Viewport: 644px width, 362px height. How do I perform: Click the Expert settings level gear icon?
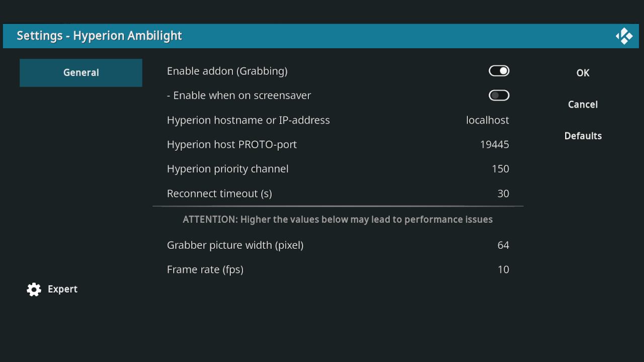tap(34, 289)
